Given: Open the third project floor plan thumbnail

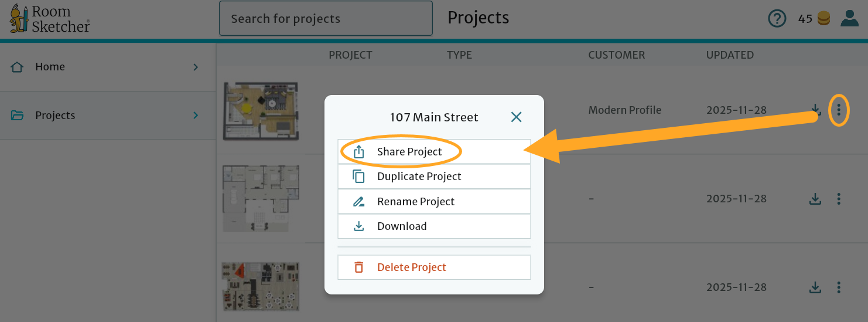Looking at the screenshot, I should tap(261, 287).
